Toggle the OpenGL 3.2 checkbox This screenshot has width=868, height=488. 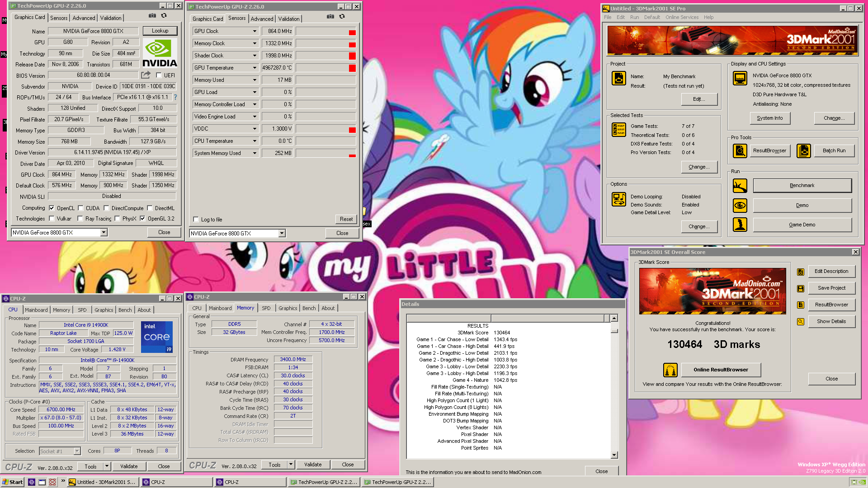point(142,219)
